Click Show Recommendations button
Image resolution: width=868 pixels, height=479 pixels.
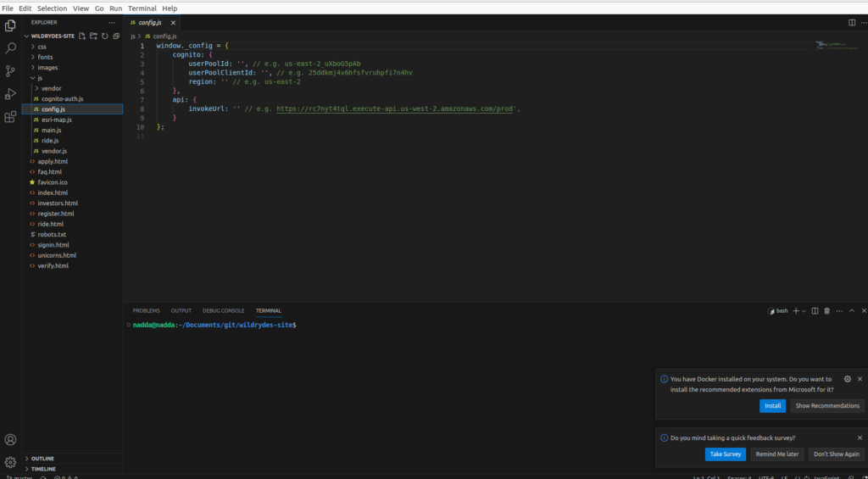[827, 406]
